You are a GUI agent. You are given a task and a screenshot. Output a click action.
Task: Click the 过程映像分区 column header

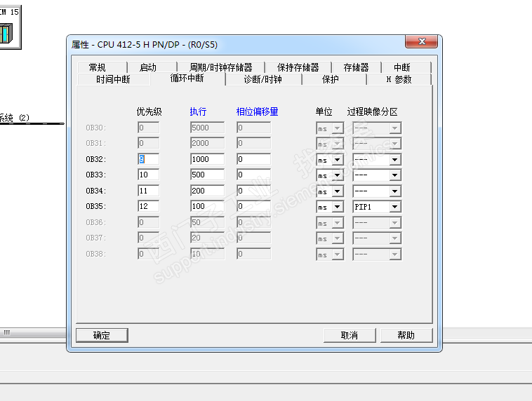tap(372, 111)
